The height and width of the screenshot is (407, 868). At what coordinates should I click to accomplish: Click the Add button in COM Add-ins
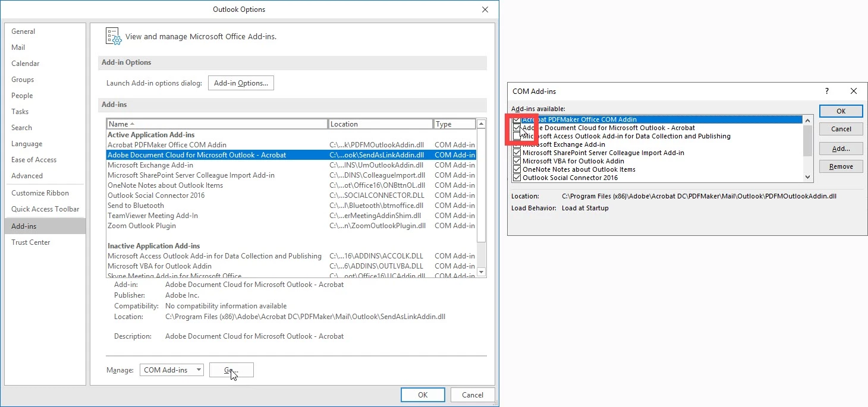pyautogui.click(x=841, y=149)
